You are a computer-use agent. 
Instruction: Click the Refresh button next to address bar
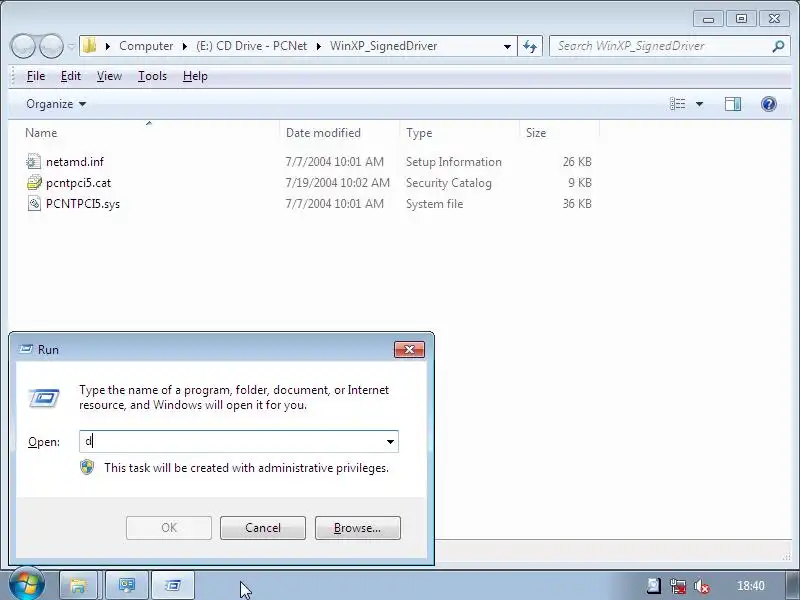point(530,46)
